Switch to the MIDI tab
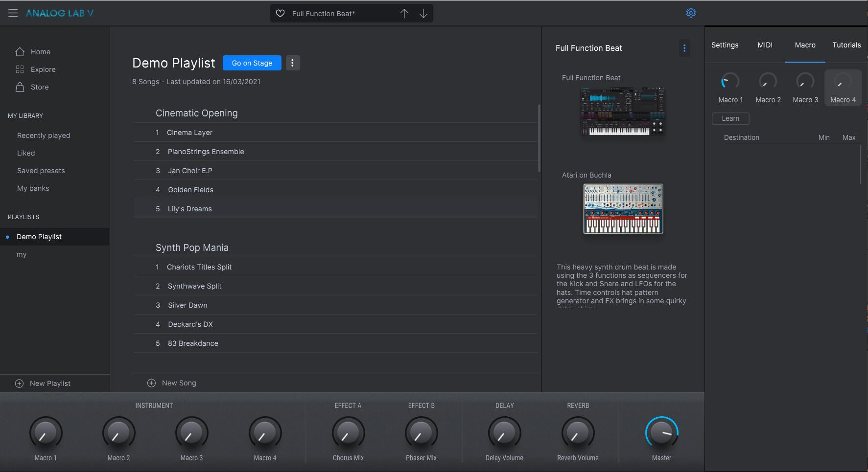The image size is (868, 472). click(x=765, y=45)
